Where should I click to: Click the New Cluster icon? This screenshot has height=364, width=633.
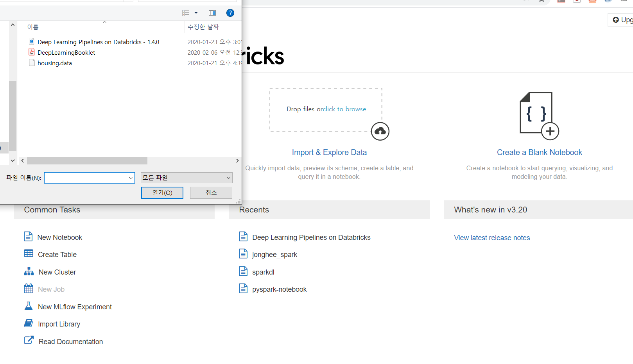click(x=29, y=271)
